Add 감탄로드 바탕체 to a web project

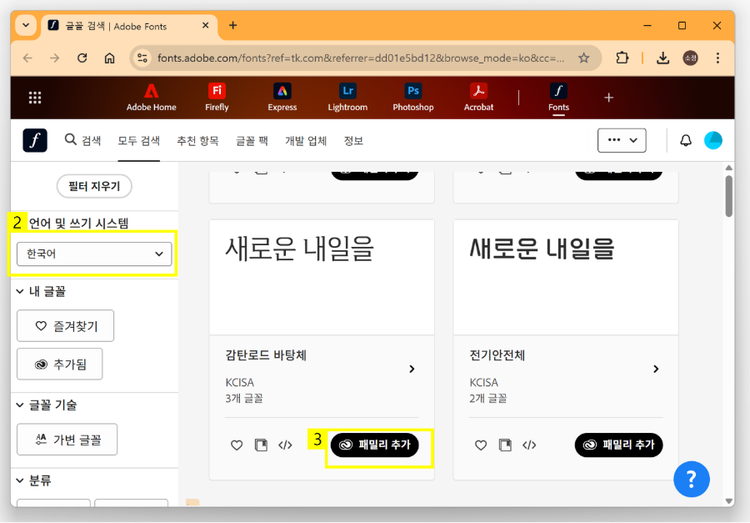[261, 445]
